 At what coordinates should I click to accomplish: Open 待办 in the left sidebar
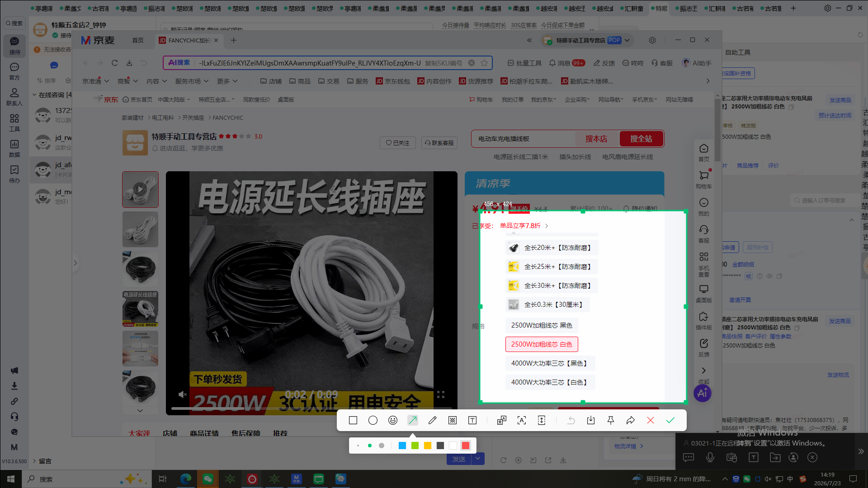point(14,174)
